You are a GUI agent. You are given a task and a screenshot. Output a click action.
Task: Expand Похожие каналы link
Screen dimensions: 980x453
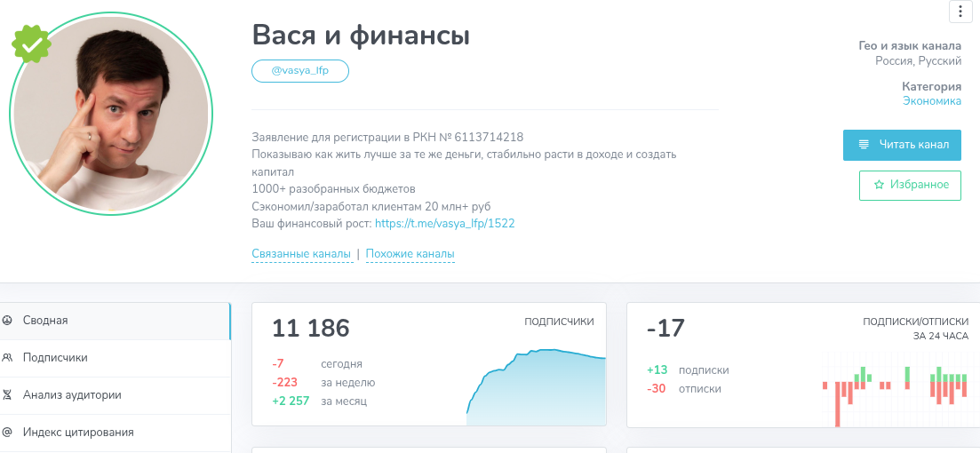(x=410, y=254)
